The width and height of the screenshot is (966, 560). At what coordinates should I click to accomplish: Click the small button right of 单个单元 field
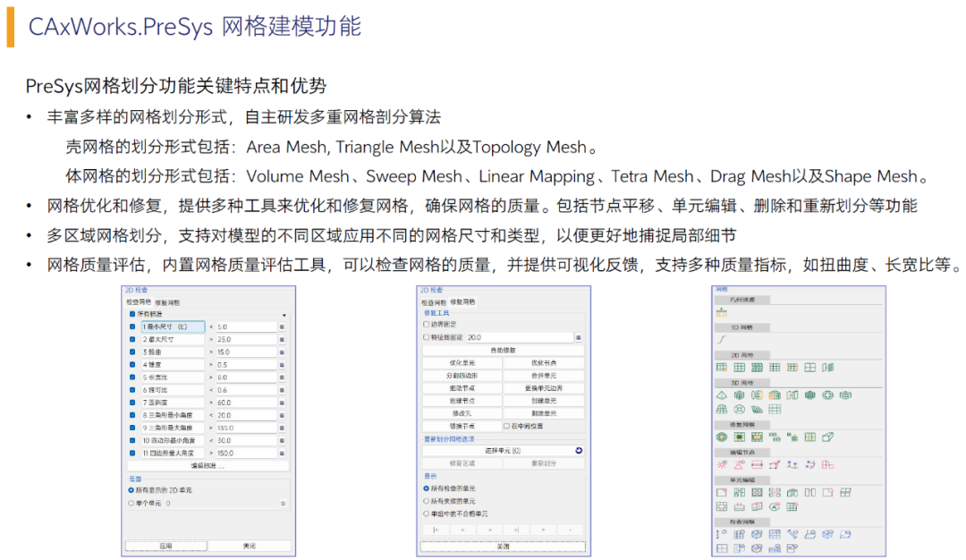click(x=283, y=504)
